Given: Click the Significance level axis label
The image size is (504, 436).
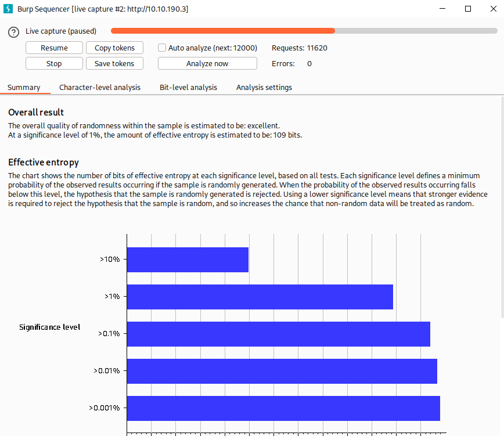Looking at the screenshot, I should pyautogui.click(x=50, y=327).
